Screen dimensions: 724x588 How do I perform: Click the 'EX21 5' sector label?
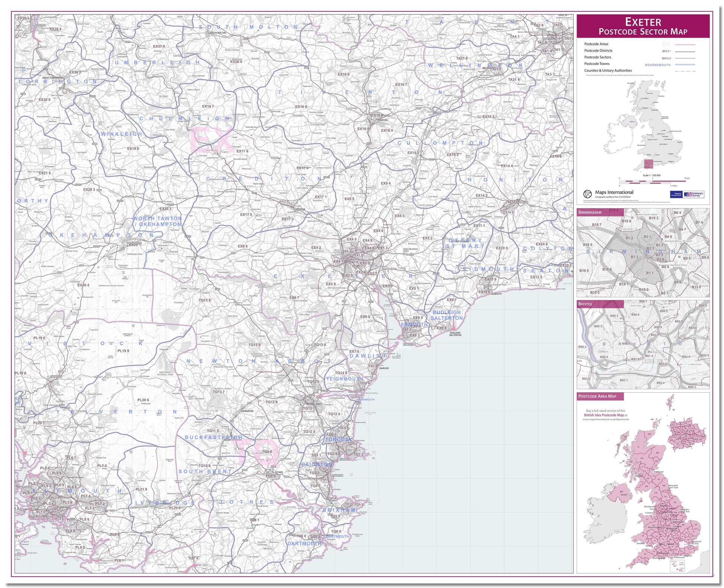(45, 173)
